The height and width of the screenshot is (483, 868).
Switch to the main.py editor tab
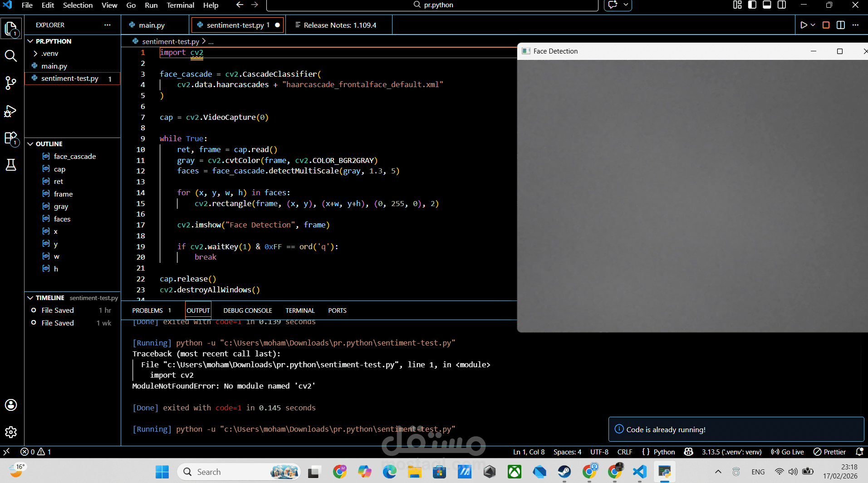[152, 25]
